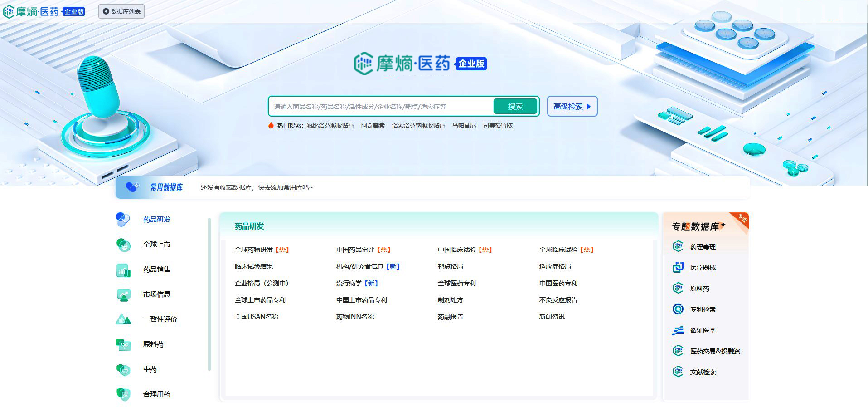Screen dimensions: 868x417
Task: Click the sidebar category scrollbar
Action: click(x=209, y=294)
